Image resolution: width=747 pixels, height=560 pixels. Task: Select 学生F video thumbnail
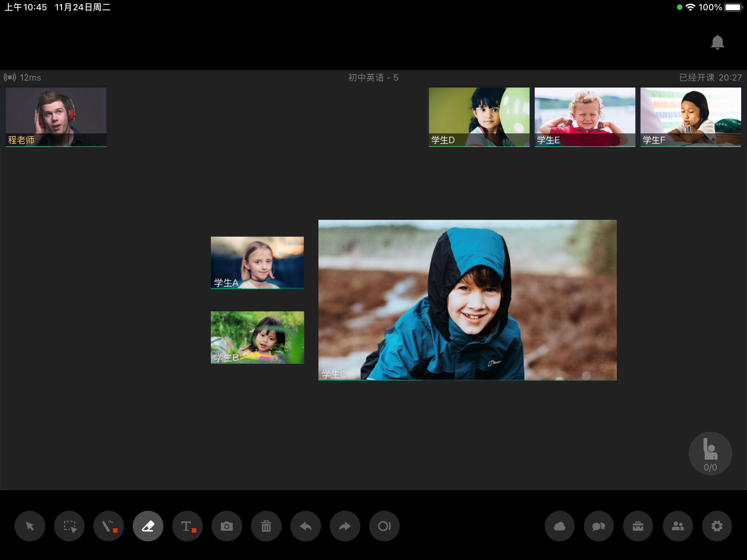[691, 117]
